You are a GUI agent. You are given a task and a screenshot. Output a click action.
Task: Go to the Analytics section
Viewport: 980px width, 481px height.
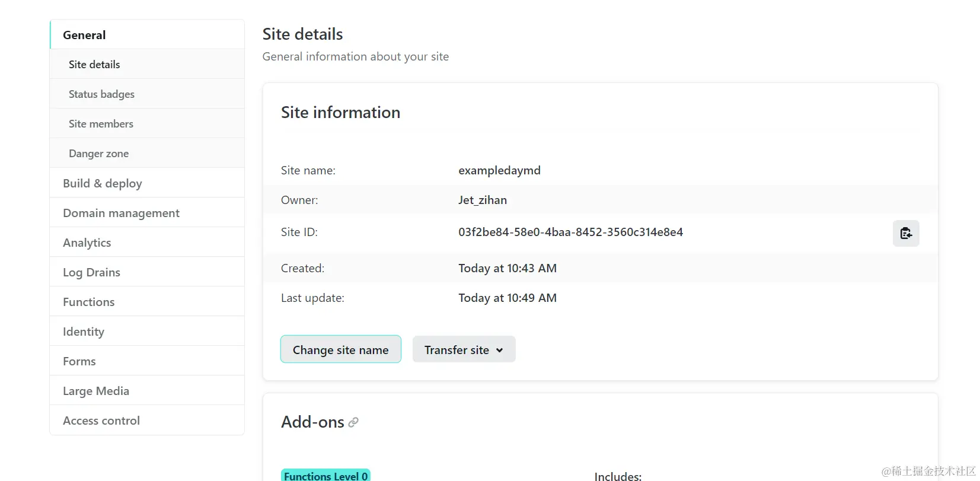pos(147,242)
